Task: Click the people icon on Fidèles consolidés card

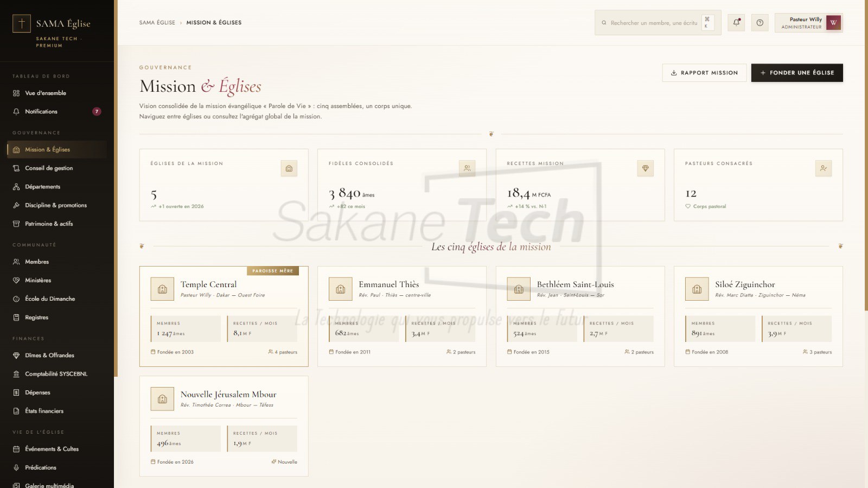Action: click(x=467, y=168)
